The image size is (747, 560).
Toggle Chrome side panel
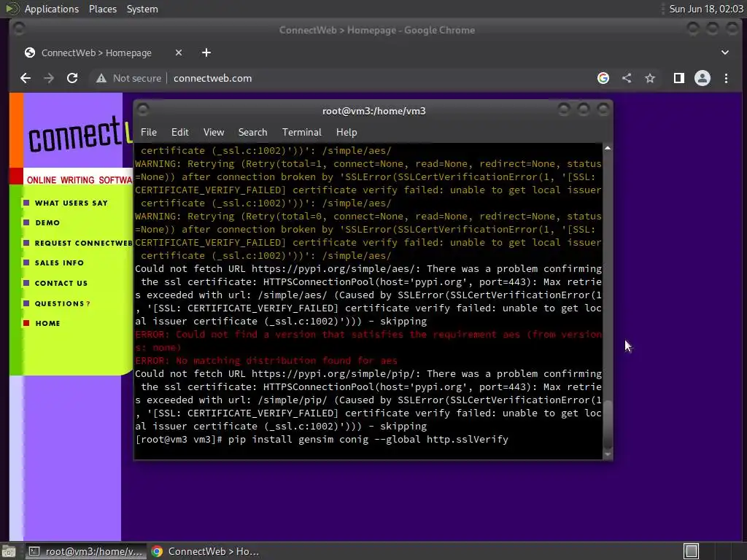[x=679, y=78]
